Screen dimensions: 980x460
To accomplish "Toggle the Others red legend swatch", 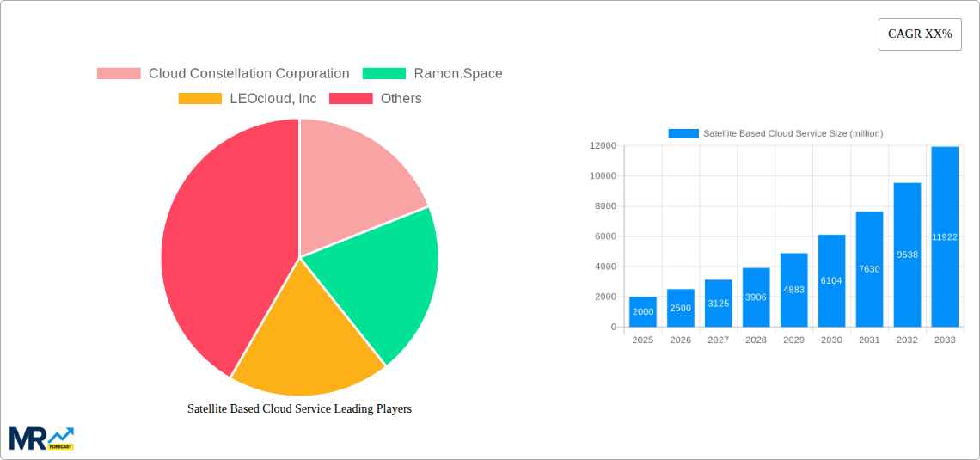I will coord(351,99).
